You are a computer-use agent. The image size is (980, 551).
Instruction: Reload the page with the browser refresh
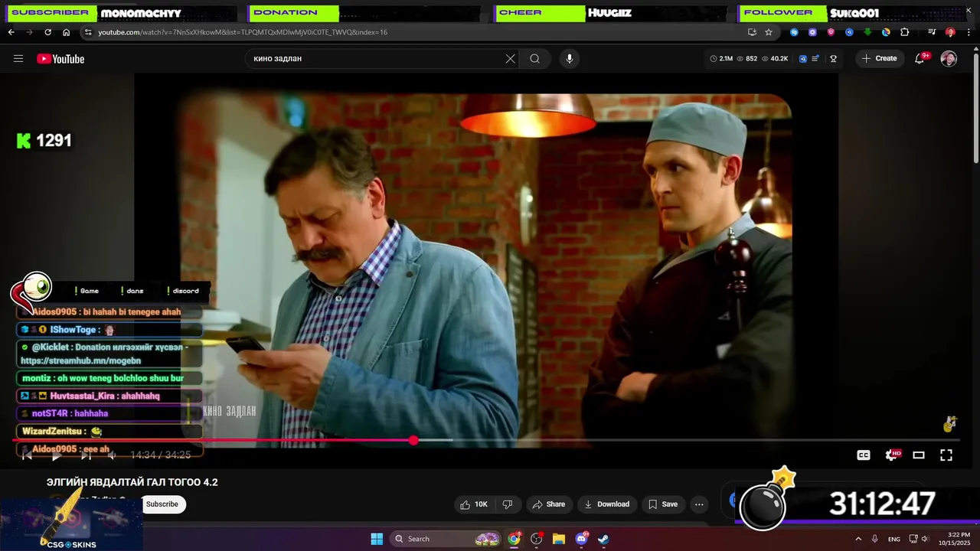click(47, 32)
